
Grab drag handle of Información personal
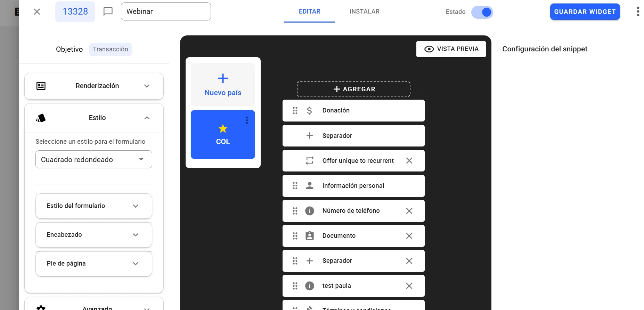(295, 186)
